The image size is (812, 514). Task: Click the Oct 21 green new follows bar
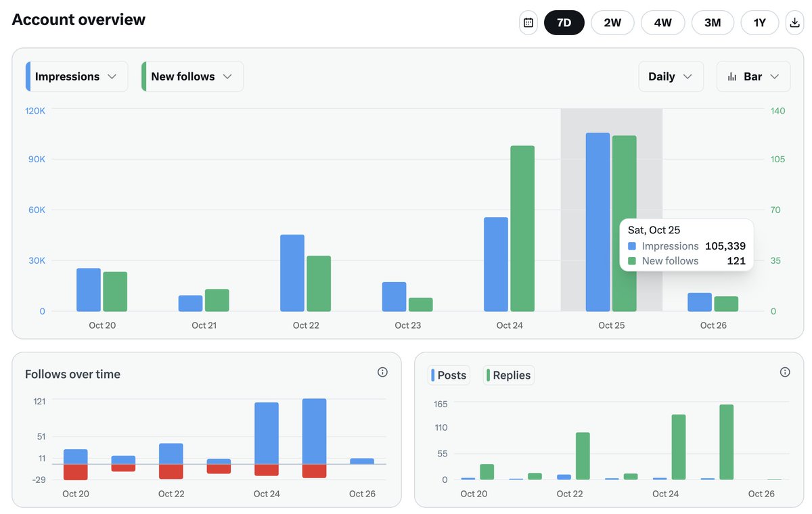click(217, 300)
